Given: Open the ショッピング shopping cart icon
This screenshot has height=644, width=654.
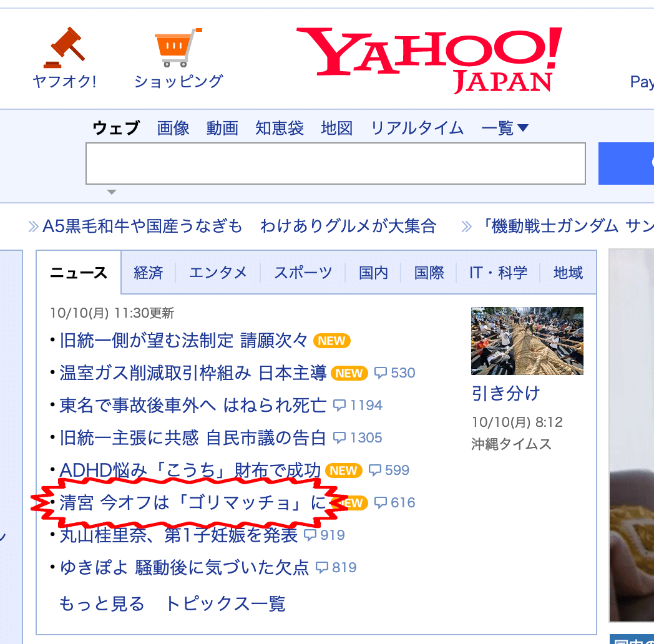Looking at the screenshot, I should 178,47.
